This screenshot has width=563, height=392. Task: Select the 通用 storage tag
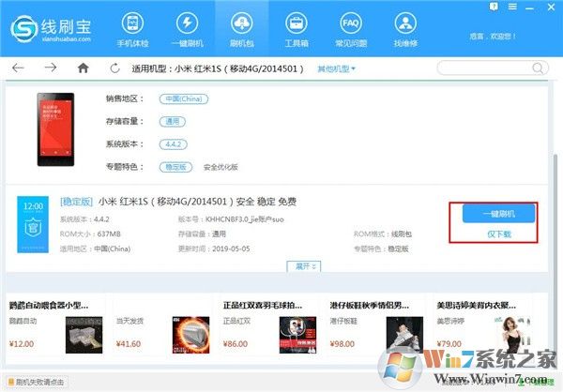[173, 121]
